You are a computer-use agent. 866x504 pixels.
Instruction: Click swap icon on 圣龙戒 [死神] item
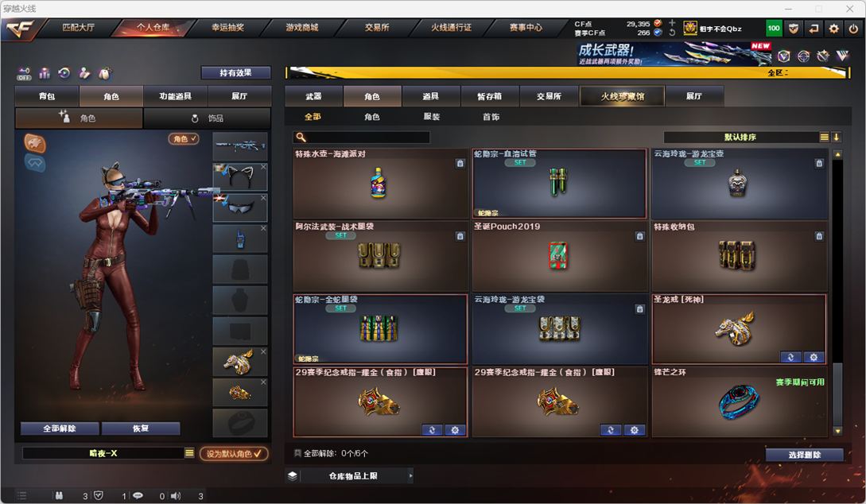[x=790, y=357]
